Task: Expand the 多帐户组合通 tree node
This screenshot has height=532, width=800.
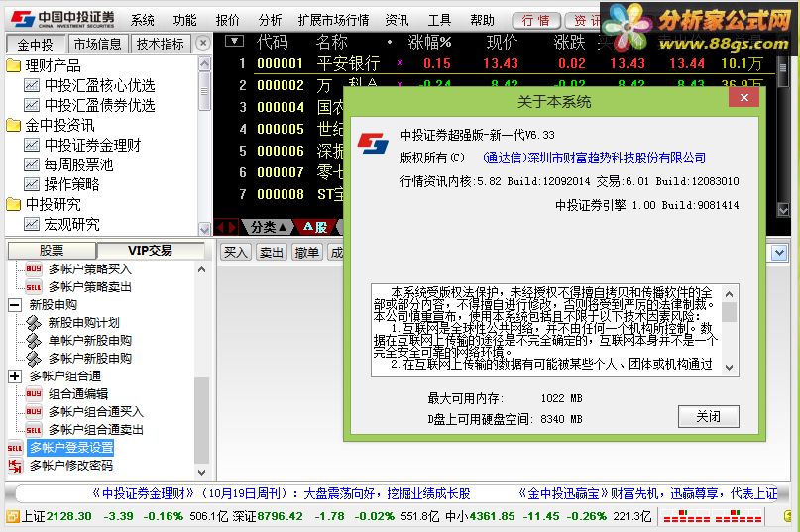Action: pyautogui.click(x=15, y=376)
